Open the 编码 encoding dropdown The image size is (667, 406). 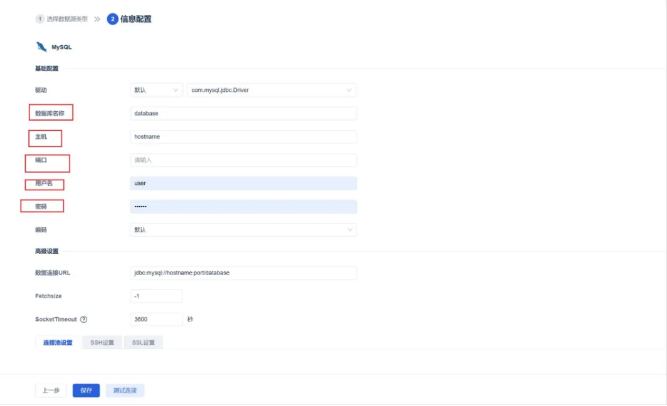click(243, 229)
